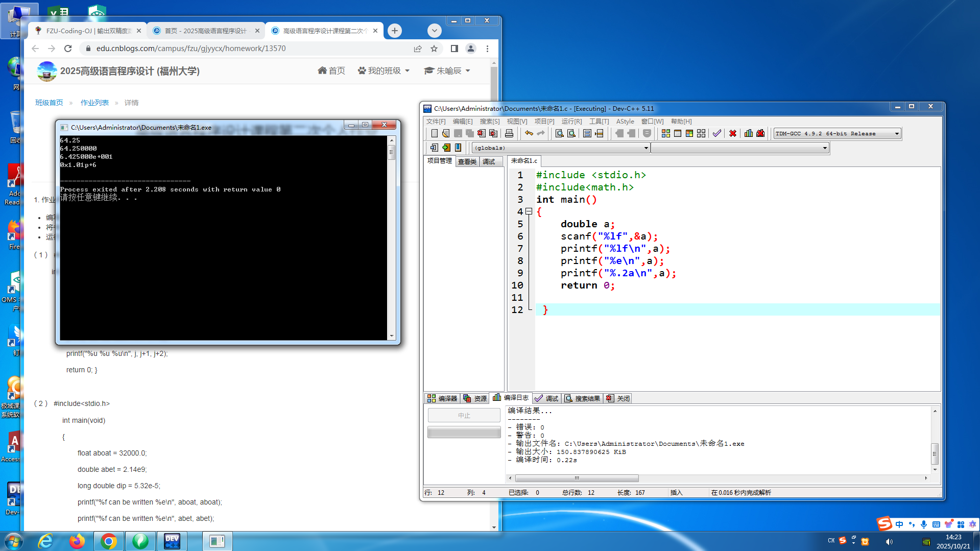The width and height of the screenshot is (980, 551).
Task: Click the New file icon in Dev-C++ toolbar
Action: pos(434,134)
